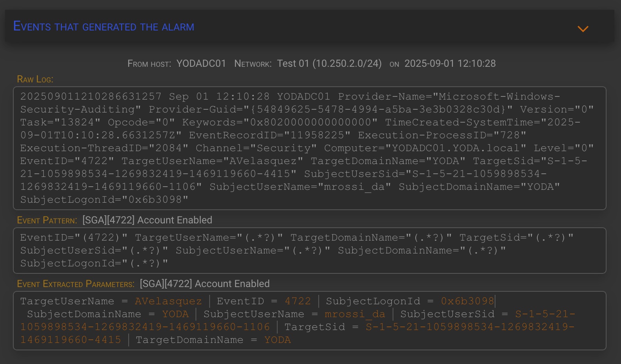Click the Account Enabled name beside Event Pattern
The width and height of the screenshot is (621, 364).
click(x=147, y=220)
